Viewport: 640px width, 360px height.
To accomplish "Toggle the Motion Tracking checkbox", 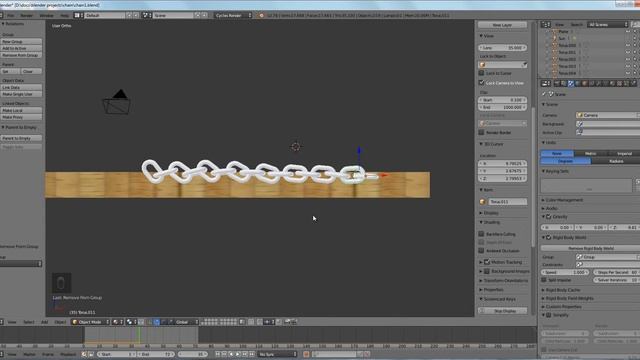I will (487, 262).
